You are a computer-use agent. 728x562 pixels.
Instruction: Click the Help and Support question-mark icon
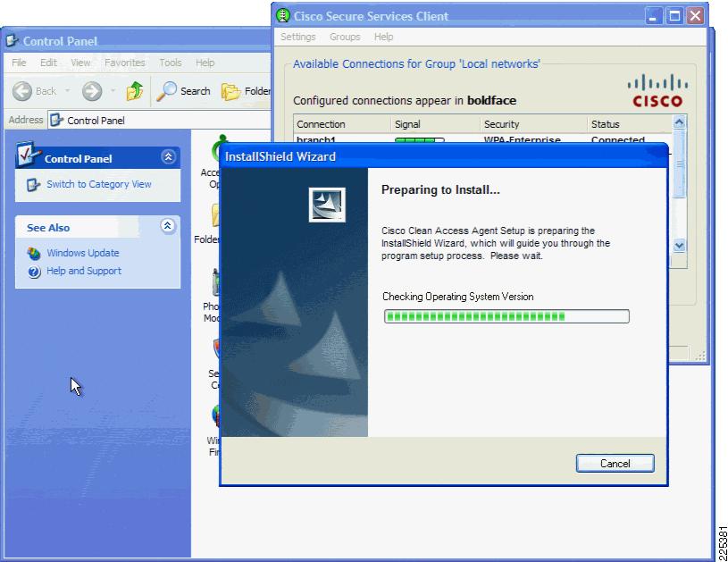point(34,272)
